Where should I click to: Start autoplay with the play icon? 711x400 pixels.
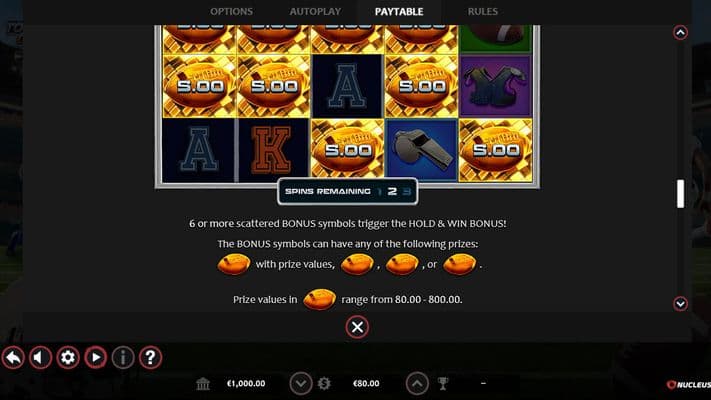(x=95, y=357)
